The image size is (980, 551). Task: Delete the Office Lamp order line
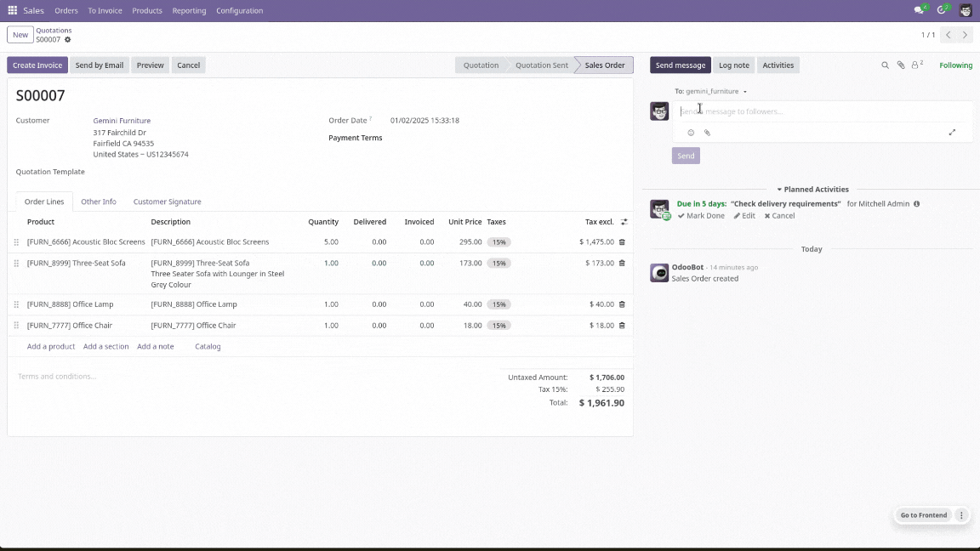(x=622, y=304)
